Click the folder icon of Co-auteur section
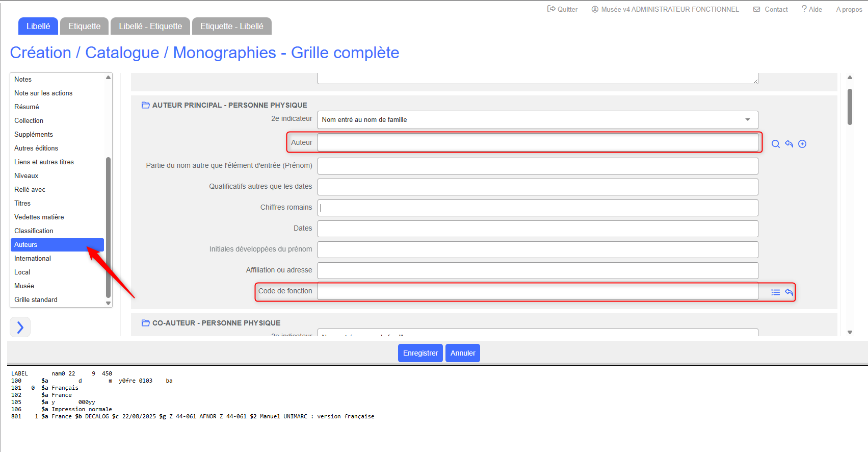This screenshot has width=868, height=452. tap(145, 323)
